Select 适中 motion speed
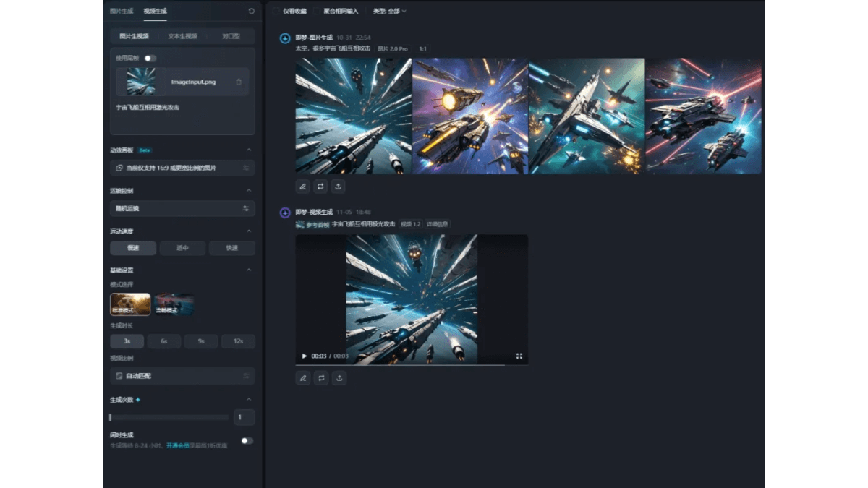The width and height of the screenshot is (868, 488). (182, 248)
